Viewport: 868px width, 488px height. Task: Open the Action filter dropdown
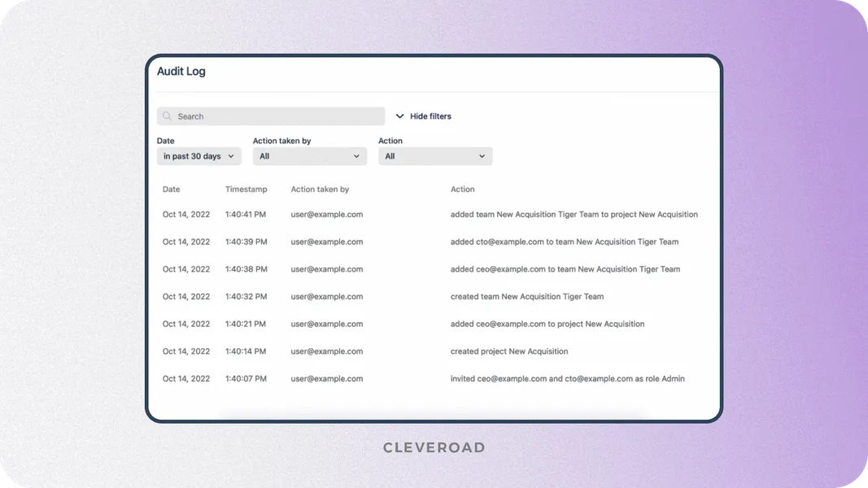434,156
